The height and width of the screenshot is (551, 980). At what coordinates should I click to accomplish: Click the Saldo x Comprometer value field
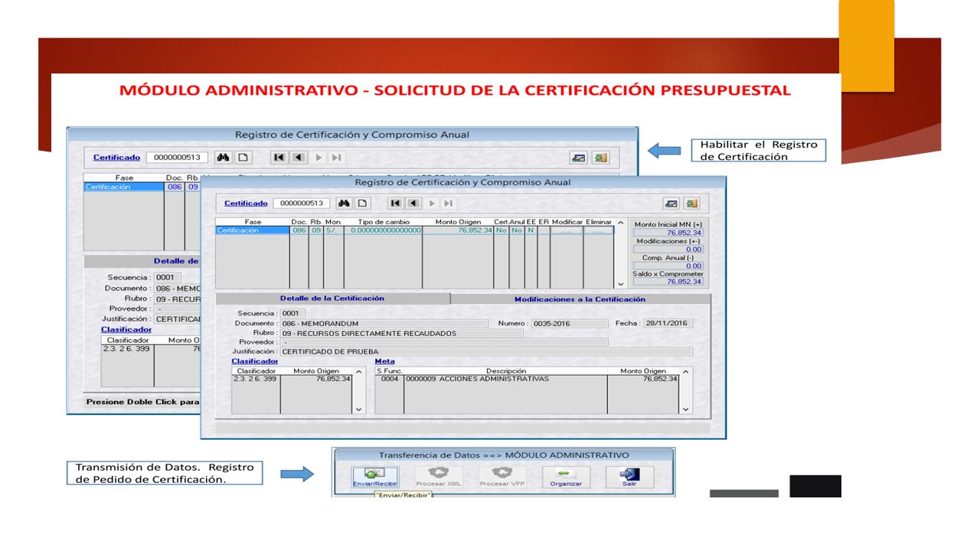click(x=668, y=282)
